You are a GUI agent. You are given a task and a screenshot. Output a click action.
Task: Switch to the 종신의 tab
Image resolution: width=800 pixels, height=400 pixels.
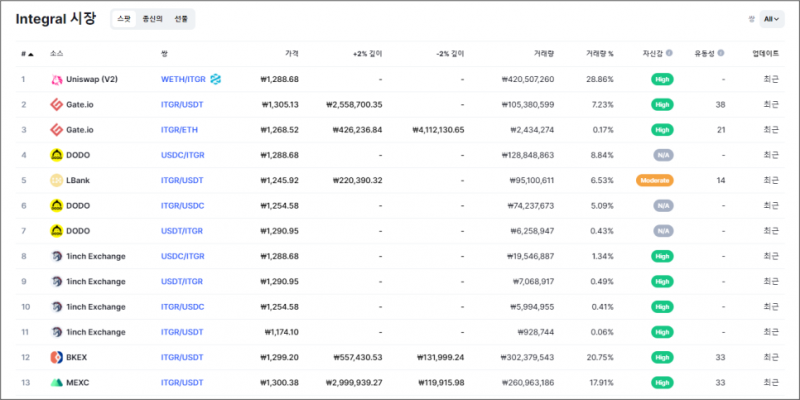(151, 18)
